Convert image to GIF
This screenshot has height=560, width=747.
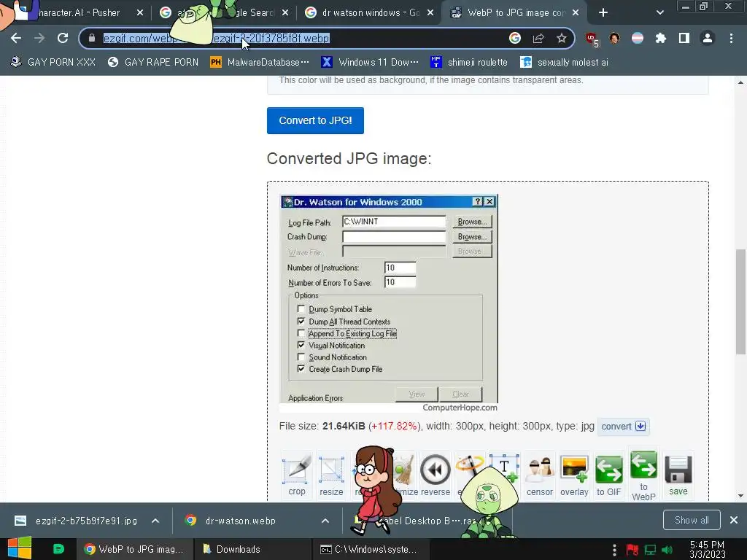pos(609,474)
